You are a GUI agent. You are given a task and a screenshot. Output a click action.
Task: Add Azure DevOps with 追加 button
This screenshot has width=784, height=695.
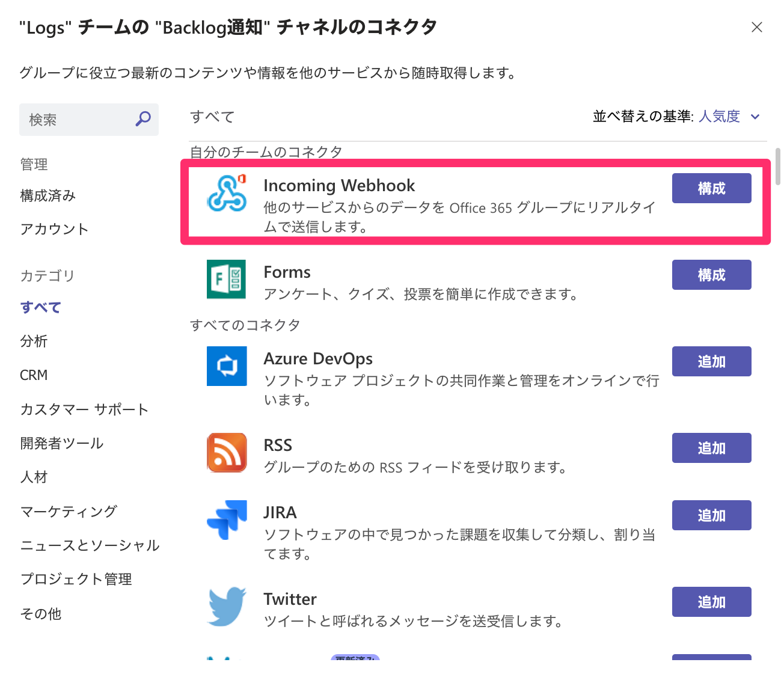coord(712,361)
